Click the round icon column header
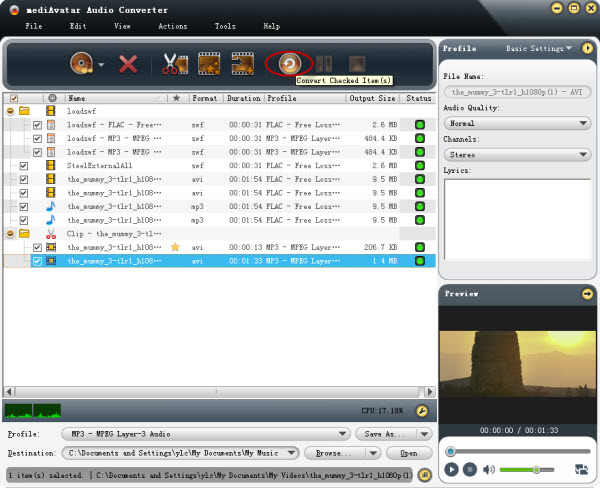 pyautogui.click(x=52, y=98)
